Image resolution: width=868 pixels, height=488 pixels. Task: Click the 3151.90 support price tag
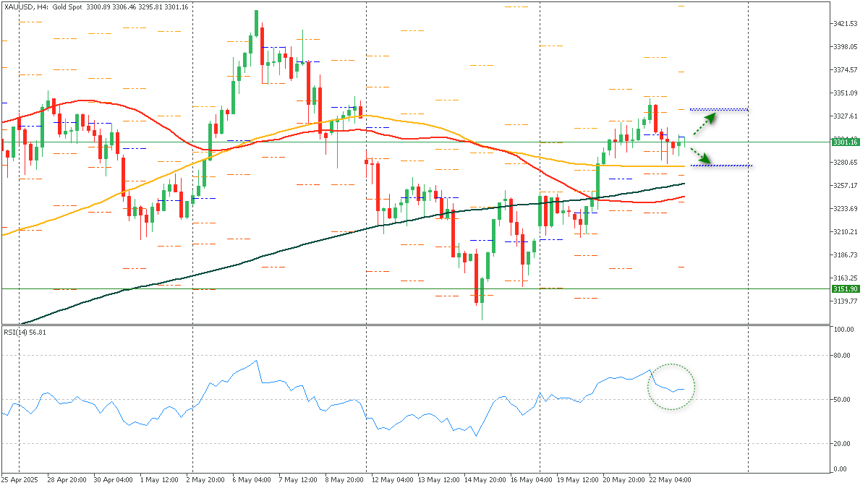coord(845,289)
